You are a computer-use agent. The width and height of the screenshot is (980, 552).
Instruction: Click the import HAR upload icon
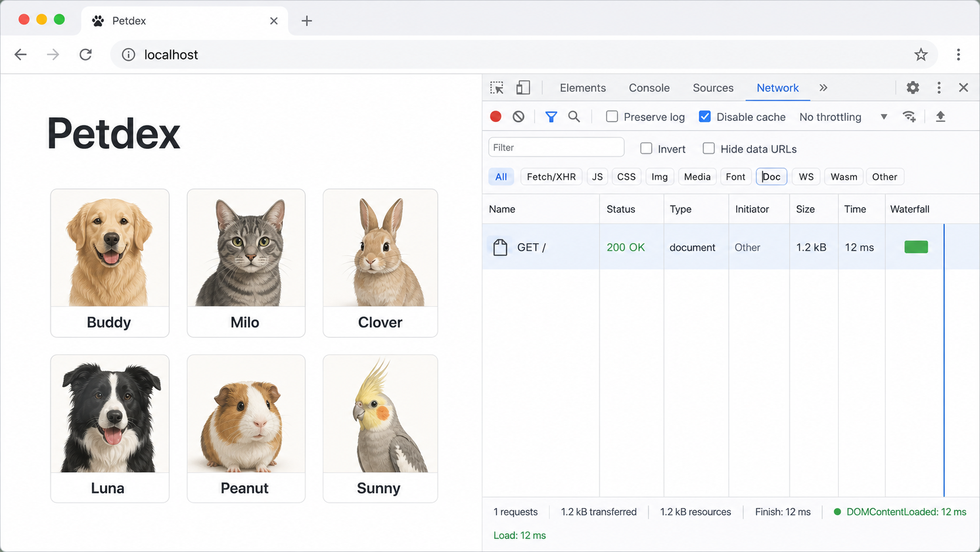pyautogui.click(x=941, y=117)
